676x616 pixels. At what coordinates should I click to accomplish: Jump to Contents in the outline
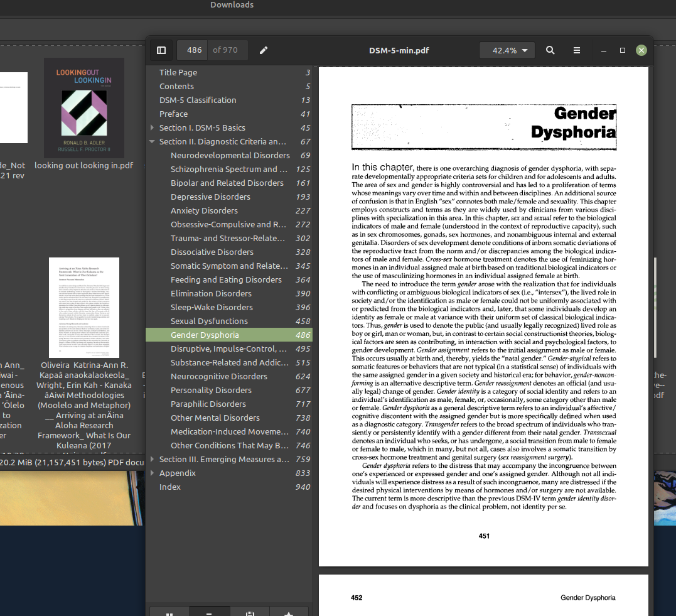pos(229,86)
